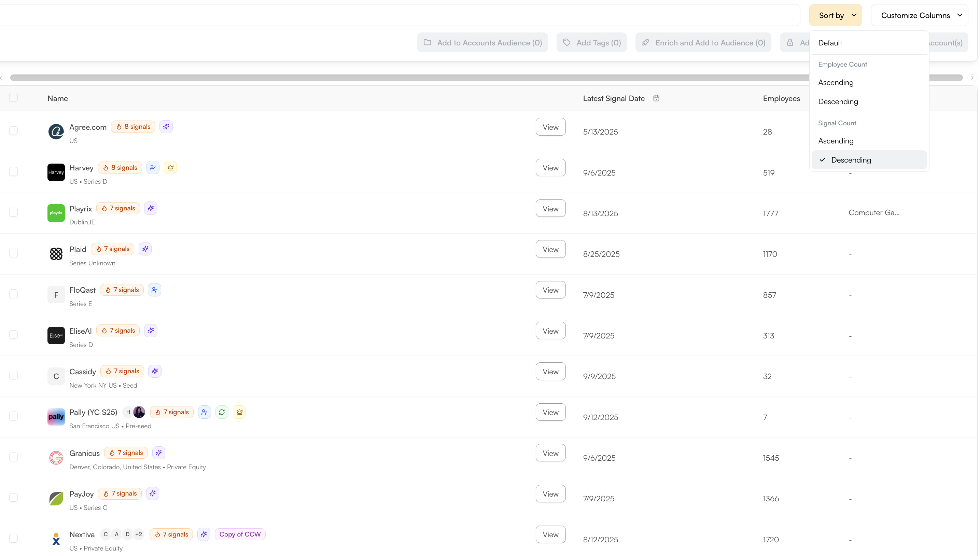This screenshot has width=980, height=556.
Task: Click View button for Cassidy
Action: tap(550, 372)
